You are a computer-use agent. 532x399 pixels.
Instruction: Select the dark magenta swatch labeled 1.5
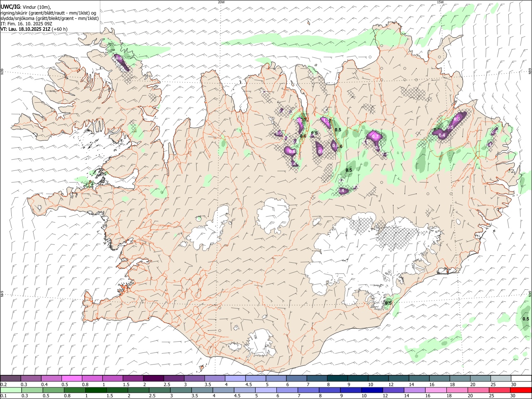(x=133, y=379)
